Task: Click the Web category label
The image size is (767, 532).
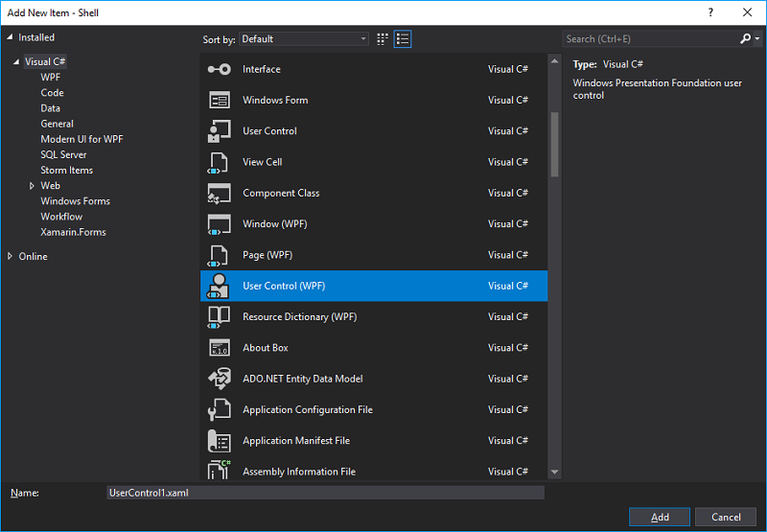Action: [x=51, y=186]
